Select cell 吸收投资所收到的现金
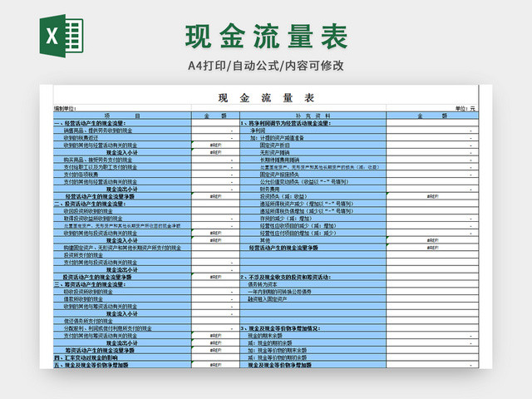The image size is (532, 399). pyautogui.click(x=122, y=292)
